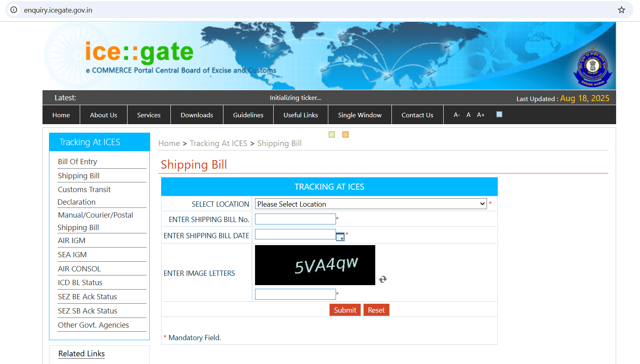Decrease font size with A-

[457, 115]
